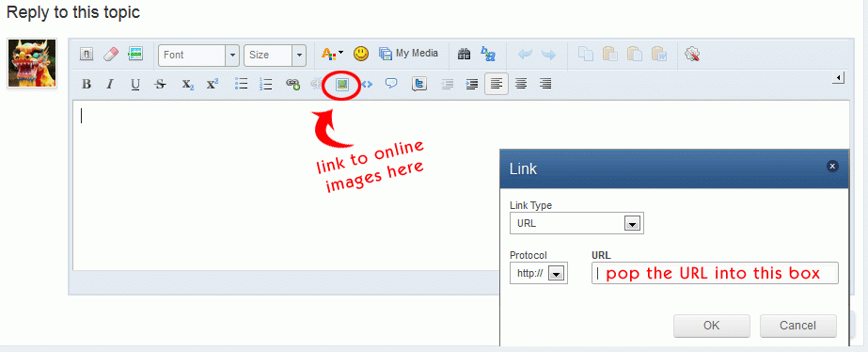Open the Protocol dropdown
The width and height of the screenshot is (868, 352).
(x=539, y=273)
